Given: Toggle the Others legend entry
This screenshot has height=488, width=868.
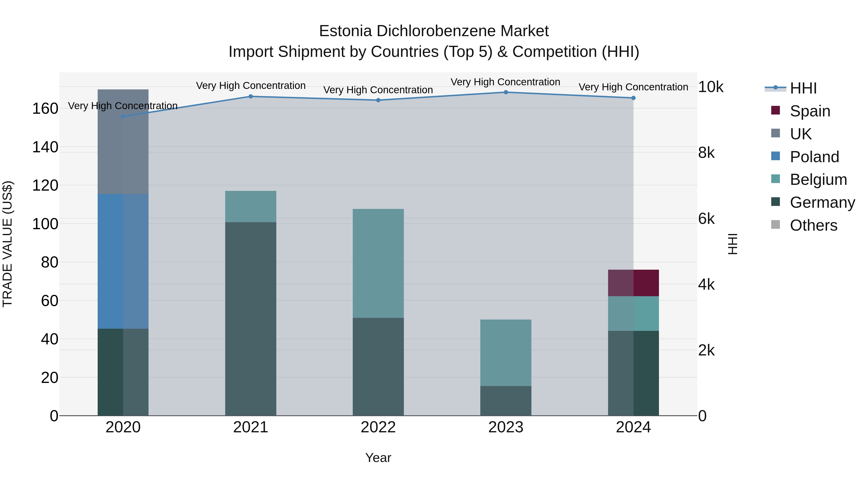Looking at the screenshot, I should 804,225.
